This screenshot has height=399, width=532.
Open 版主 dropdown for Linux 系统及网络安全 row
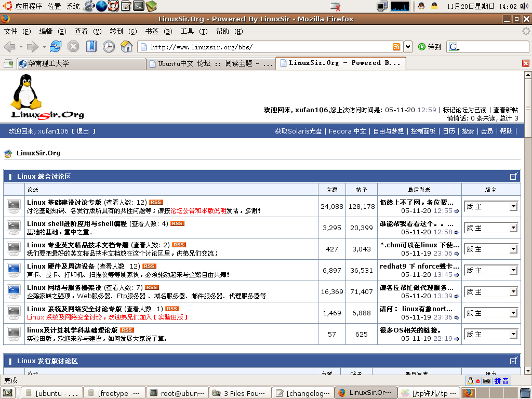pos(491,313)
